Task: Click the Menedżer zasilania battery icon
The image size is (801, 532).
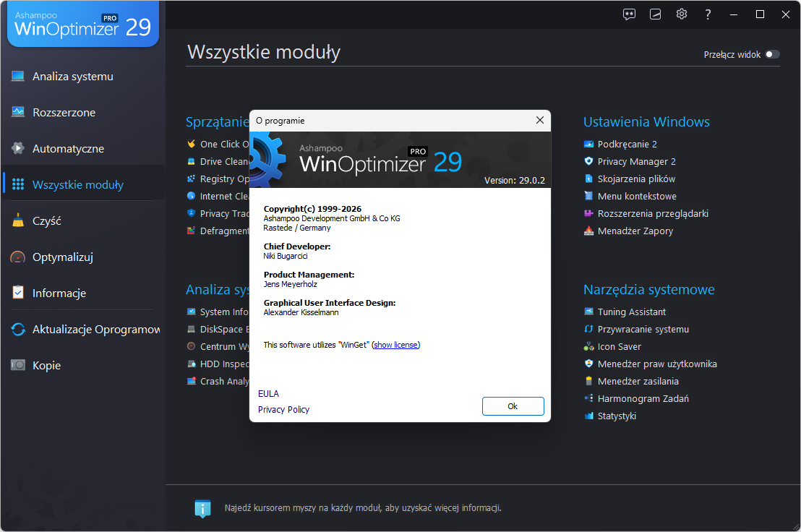Action: (x=588, y=381)
